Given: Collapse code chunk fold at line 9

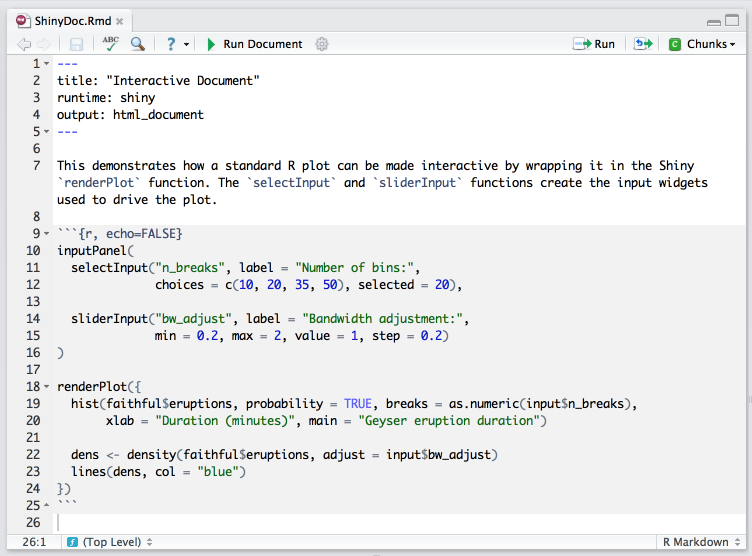Looking at the screenshot, I should [x=47, y=234].
